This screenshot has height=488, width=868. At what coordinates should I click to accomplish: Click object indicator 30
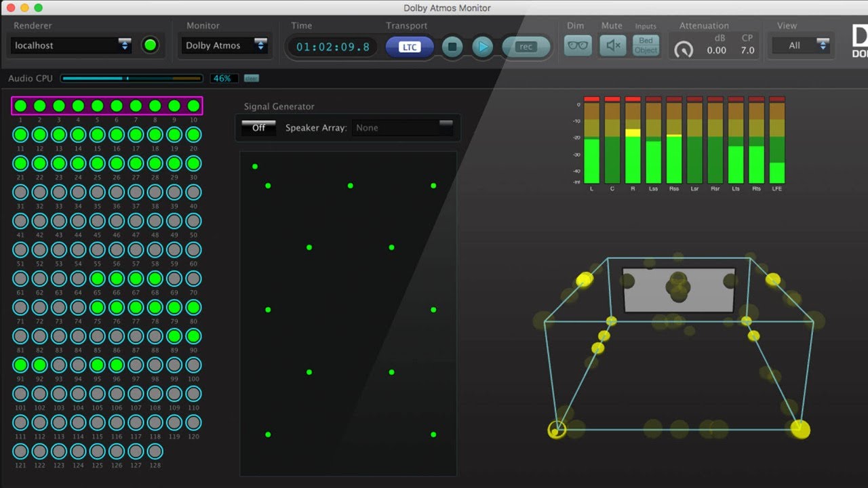(193, 163)
